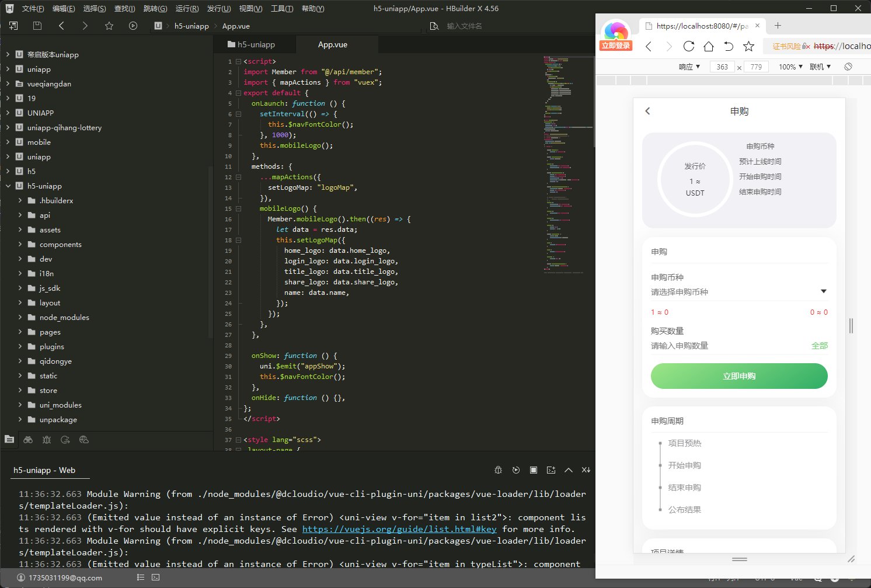This screenshot has height=588, width=871.
Task: Stop the running h5-uniapp console
Action: [x=534, y=470]
